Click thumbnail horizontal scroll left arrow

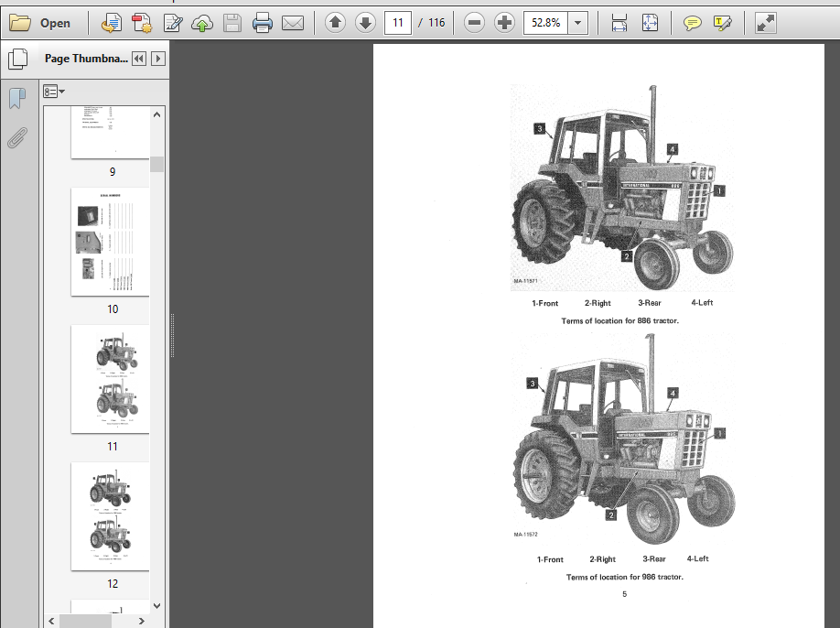pyautogui.click(x=51, y=621)
